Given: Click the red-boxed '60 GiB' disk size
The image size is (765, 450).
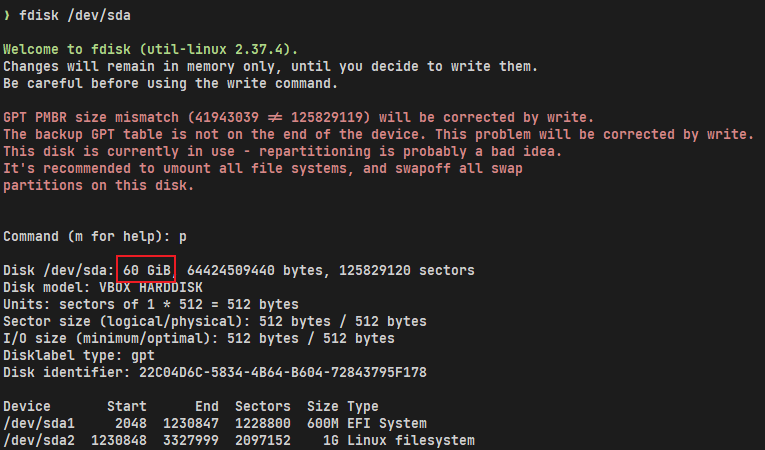Looking at the screenshot, I should 146,270.
